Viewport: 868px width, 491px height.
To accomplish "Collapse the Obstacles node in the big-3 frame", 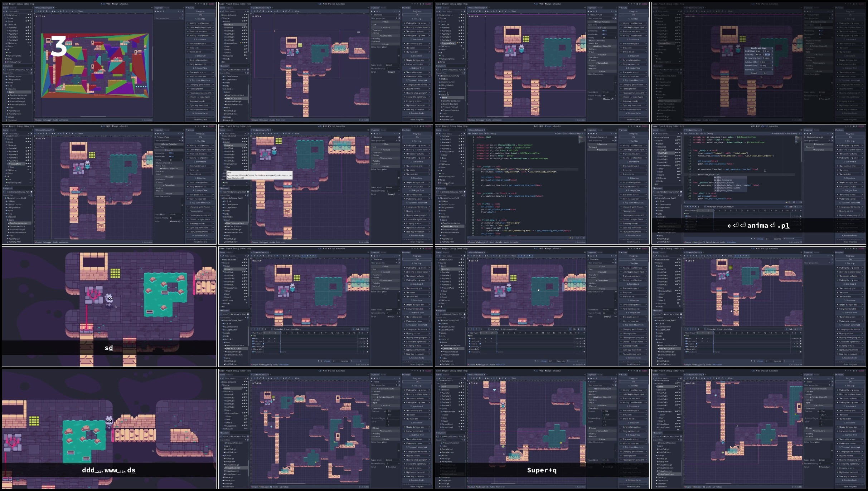I will [x=6, y=25].
